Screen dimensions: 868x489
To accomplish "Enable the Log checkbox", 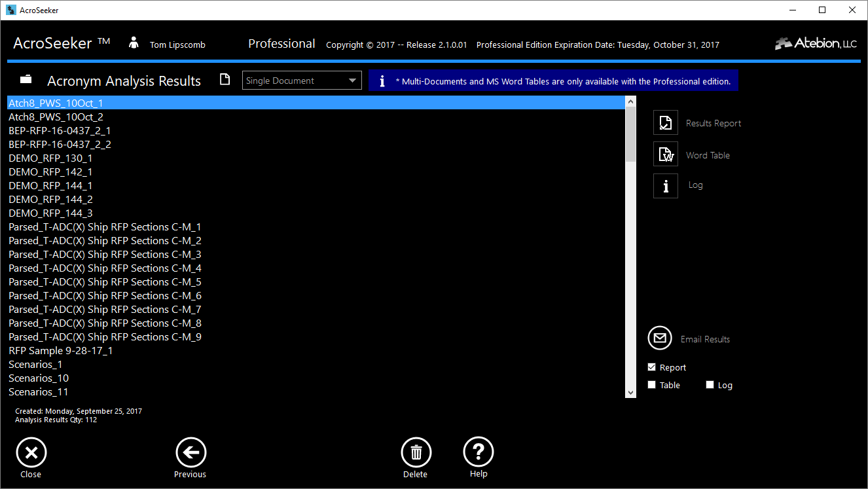I will pos(710,385).
